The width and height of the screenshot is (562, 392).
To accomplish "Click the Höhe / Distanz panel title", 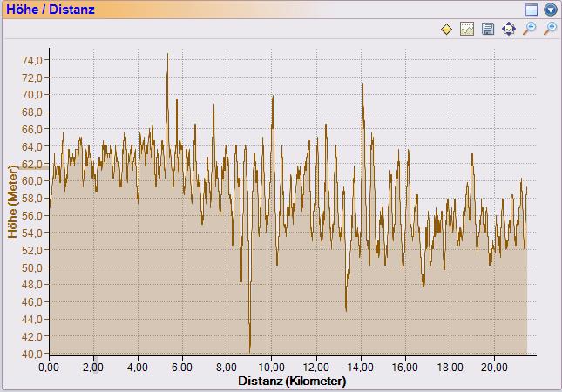I will [x=50, y=10].
